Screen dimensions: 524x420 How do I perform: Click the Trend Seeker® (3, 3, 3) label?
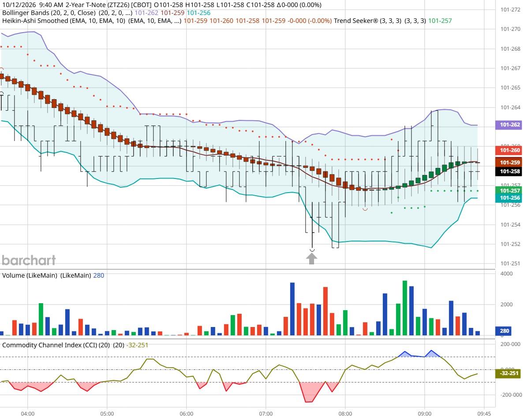coord(367,21)
